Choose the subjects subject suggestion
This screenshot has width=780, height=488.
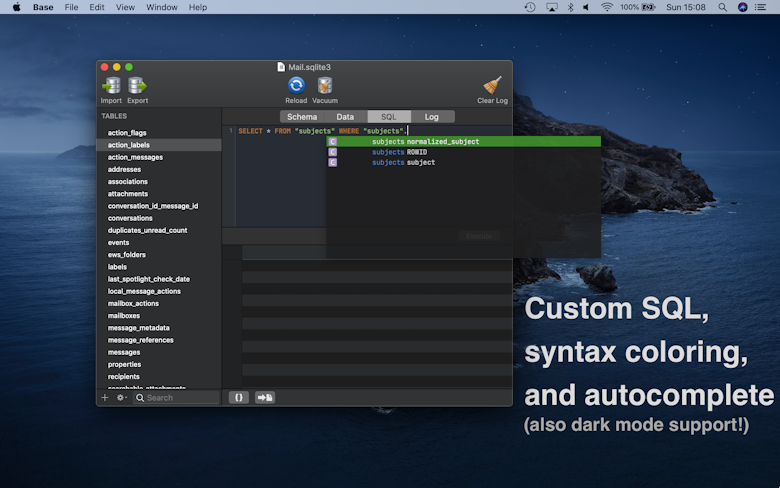click(x=464, y=163)
